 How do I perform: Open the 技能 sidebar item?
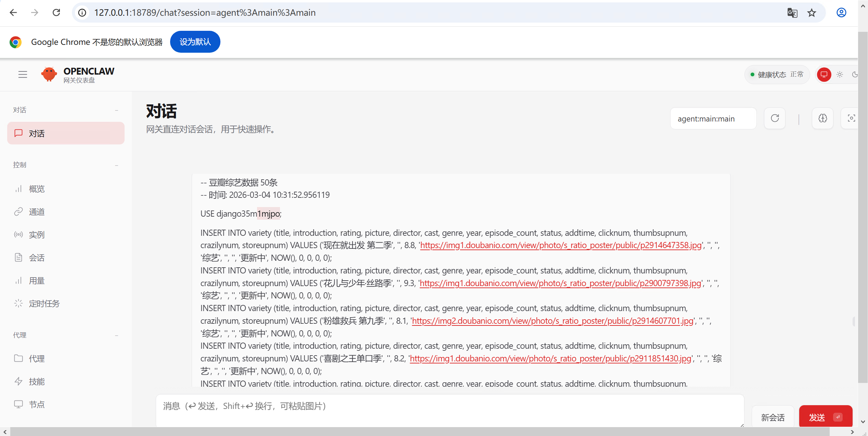pos(37,382)
